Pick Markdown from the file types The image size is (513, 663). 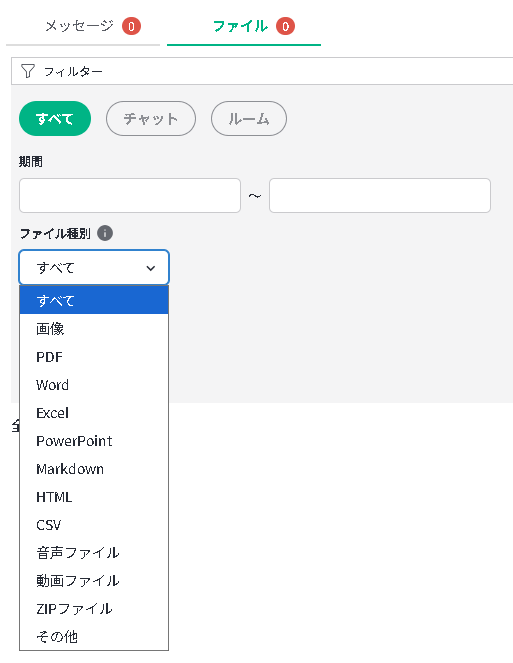pyautogui.click(x=94, y=469)
